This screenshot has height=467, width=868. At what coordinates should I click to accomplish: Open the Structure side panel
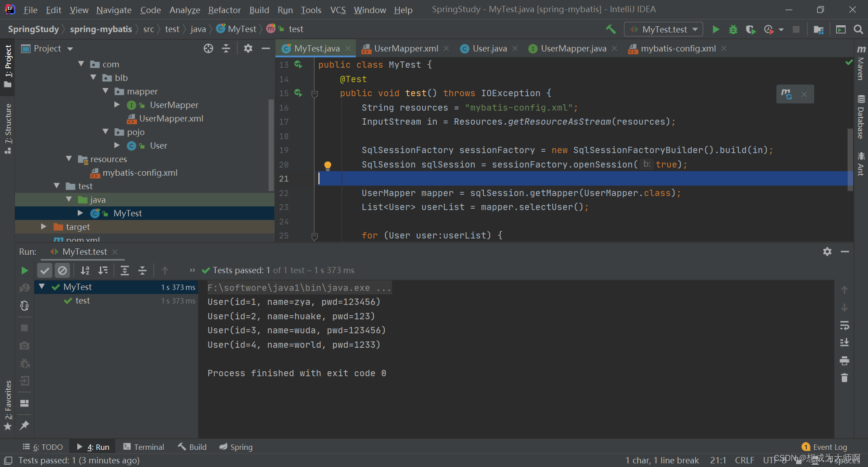pos(8,129)
